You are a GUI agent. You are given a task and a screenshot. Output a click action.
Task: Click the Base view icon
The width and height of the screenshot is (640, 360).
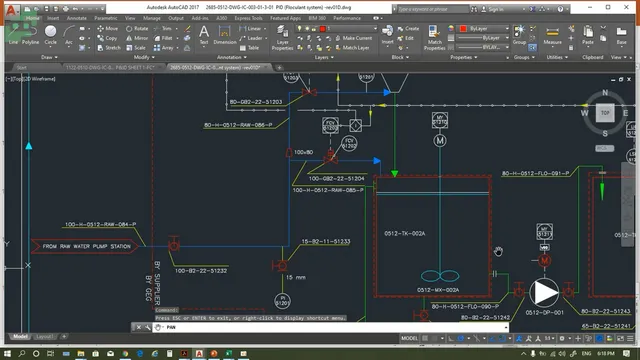(x=621, y=35)
